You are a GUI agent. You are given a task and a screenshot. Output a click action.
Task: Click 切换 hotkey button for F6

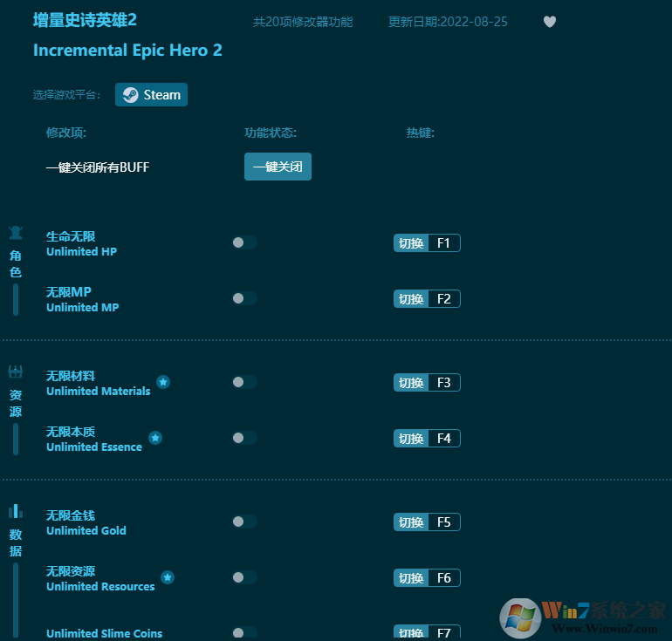411,578
